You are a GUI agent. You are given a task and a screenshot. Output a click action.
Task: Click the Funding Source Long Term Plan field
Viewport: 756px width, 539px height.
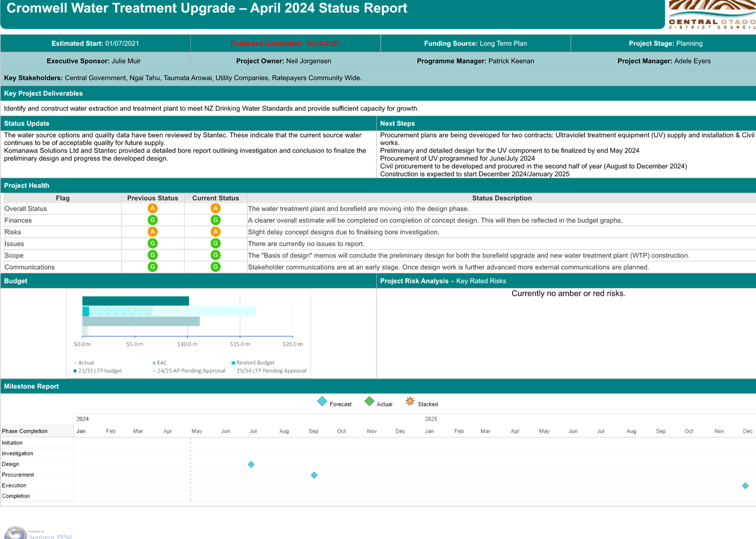point(475,43)
